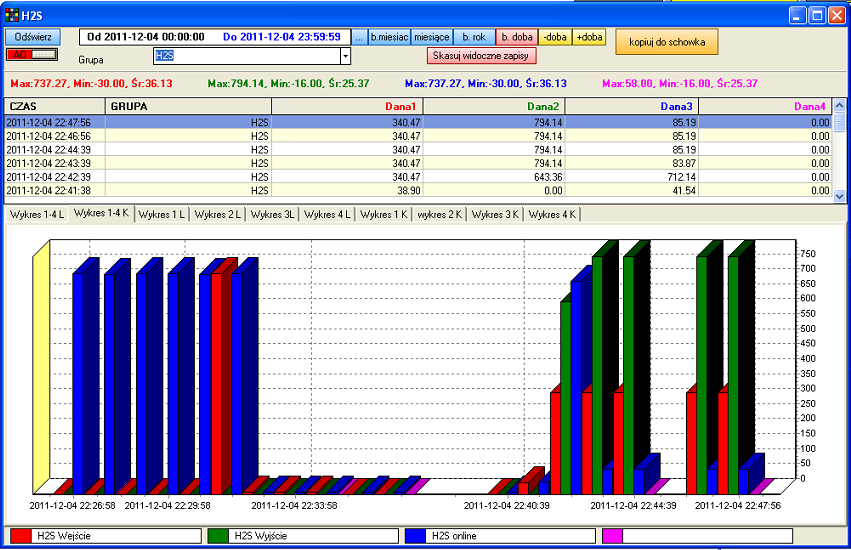Sort by Dana2 column header

point(494,106)
